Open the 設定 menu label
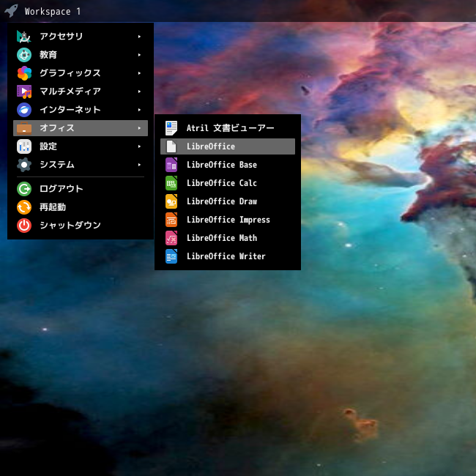476x476 pixels. click(x=48, y=146)
